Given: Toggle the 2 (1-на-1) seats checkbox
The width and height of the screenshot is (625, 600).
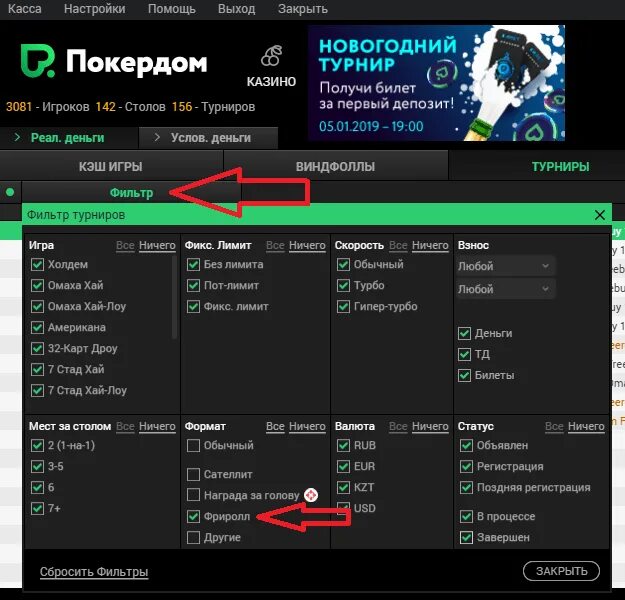Looking at the screenshot, I should (x=37, y=445).
